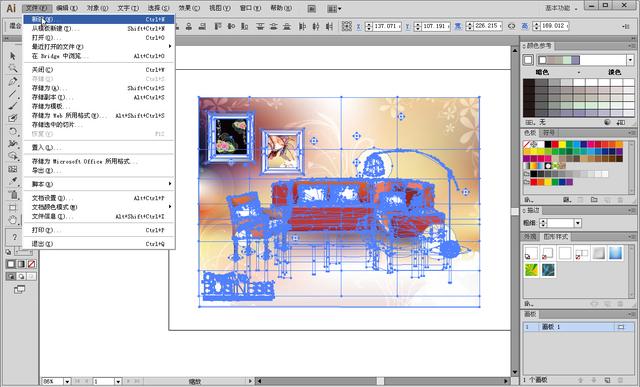Click the Go to Bridge icon in menu bar
640x387 pixels.
(x=312, y=8)
